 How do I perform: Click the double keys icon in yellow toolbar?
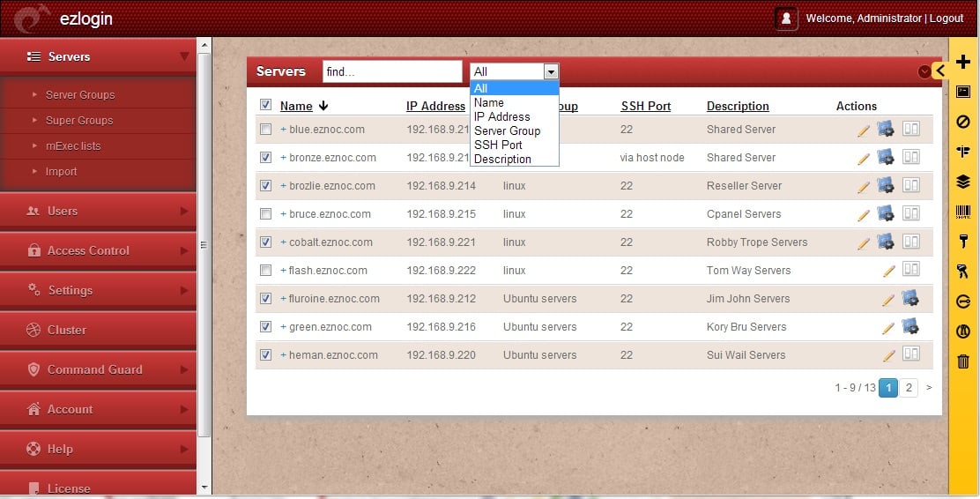[963, 272]
